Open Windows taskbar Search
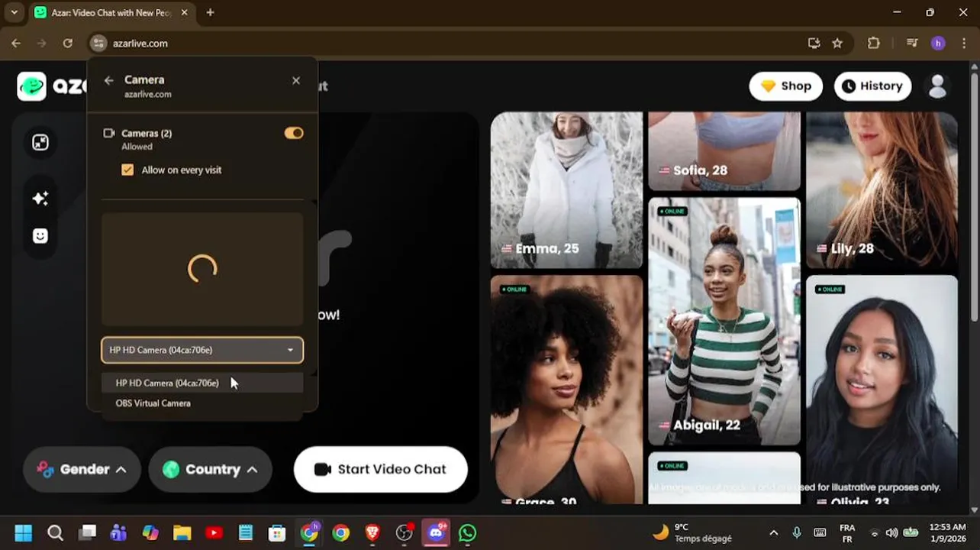 [x=55, y=532]
